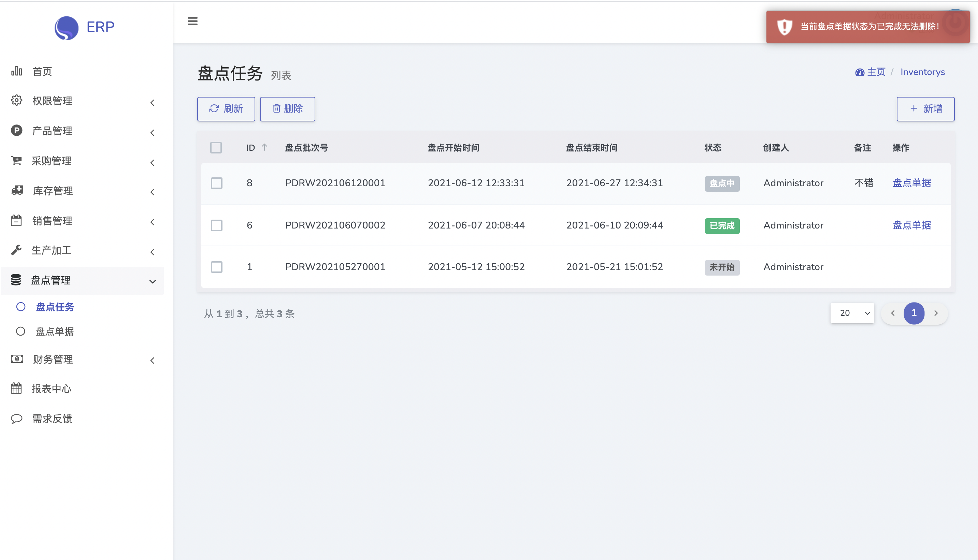Click the shopping cart 采购管理 icon

click(16, 161)
